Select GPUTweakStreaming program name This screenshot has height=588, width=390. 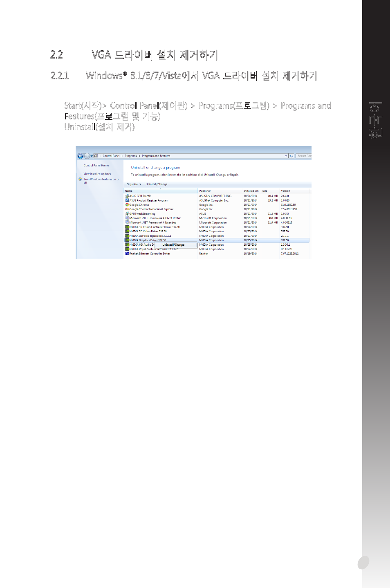[142, 213]
